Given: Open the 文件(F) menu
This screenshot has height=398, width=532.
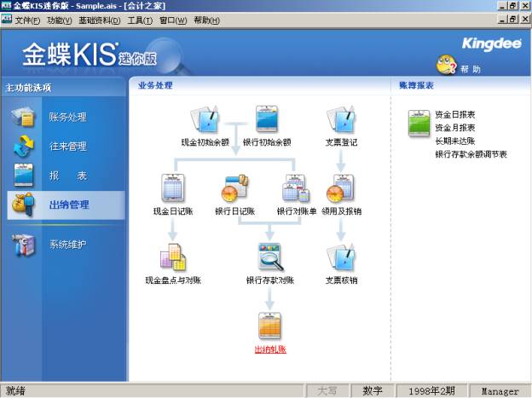Looking at the screenshot, I should [27, 20].
